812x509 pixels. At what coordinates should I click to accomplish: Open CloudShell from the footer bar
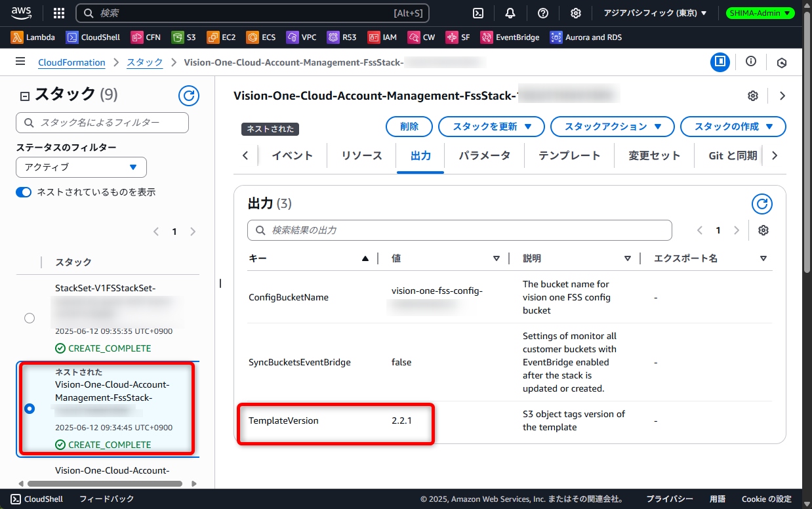[37, 499]
